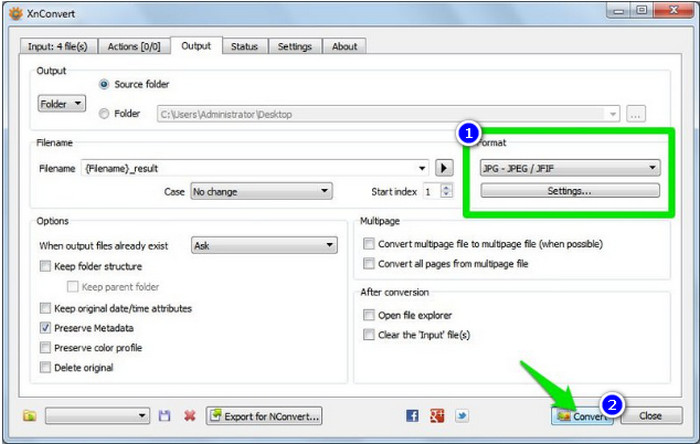The height and width of the screenshot is (444, 700).
Task: Open the Folder output type dropdown
Action: pyautogui.click(x=62, y=104)
